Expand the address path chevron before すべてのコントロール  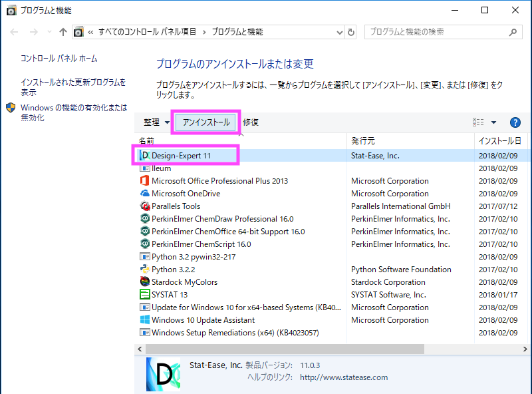pos(90,32)
